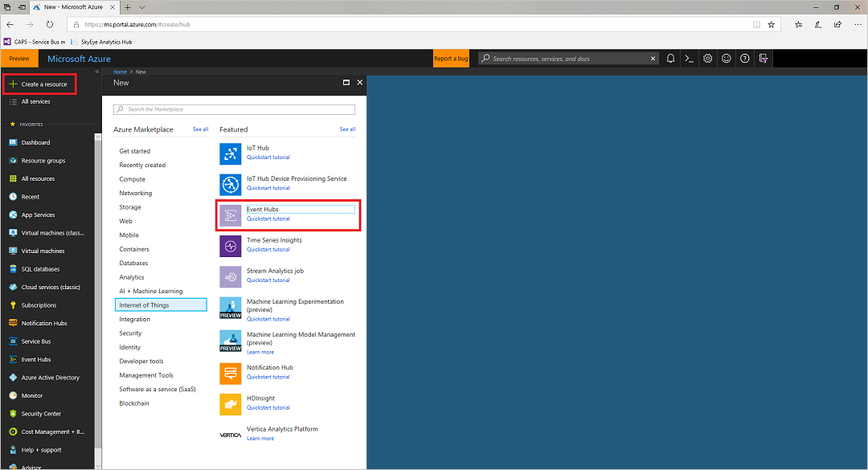Click the Report a bug button
Screen dimensions: 868x470
[x=451, y=59]
